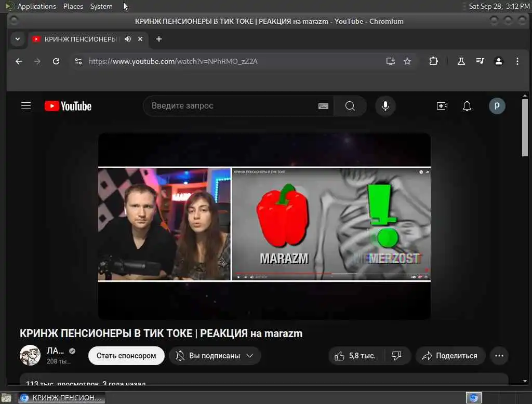Like the video with thumbs up
Viewport: 532px width, 404px height.
[x=355, y=356]
